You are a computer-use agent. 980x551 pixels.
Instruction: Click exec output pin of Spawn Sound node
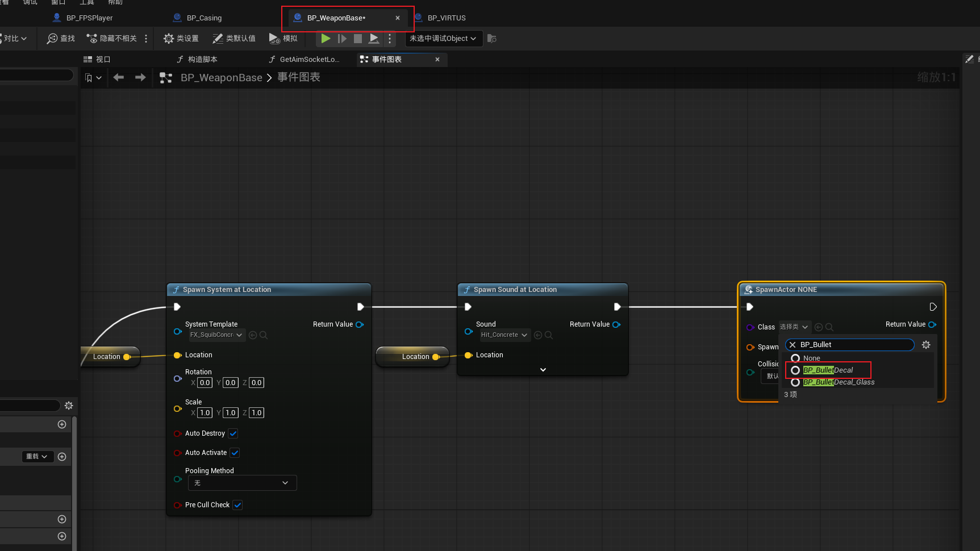(x=618, y=307)
